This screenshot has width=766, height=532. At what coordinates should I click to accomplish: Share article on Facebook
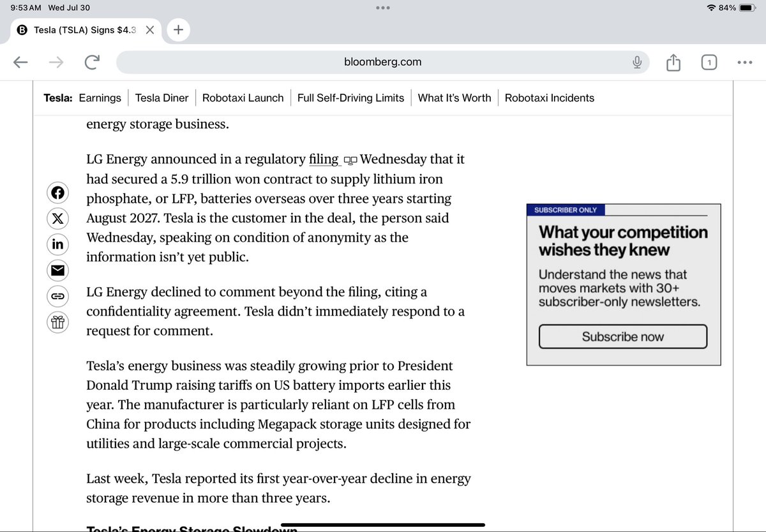pos(57,193)
